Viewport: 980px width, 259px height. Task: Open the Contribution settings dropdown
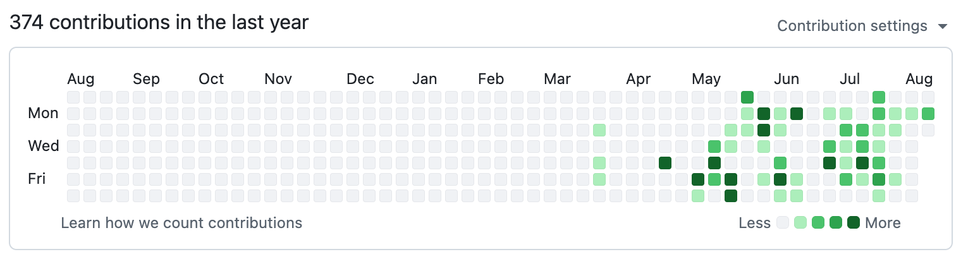[x=862, y=26]
